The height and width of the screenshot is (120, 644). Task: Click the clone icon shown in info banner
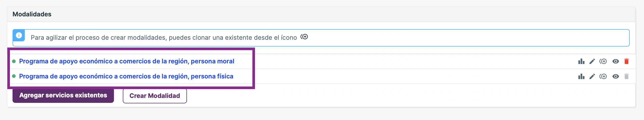(304, 37)
